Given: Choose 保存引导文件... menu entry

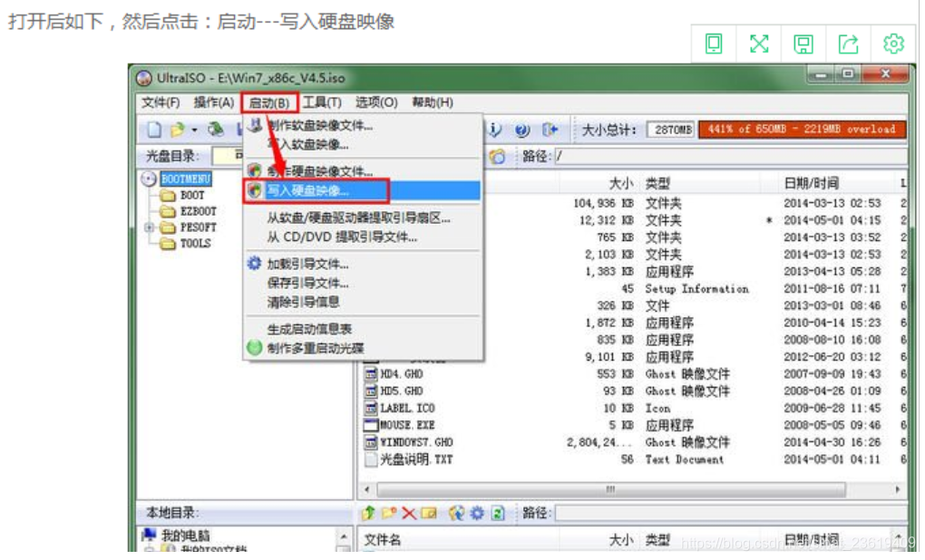Looking at the screenshot, I should pos(363,283).
